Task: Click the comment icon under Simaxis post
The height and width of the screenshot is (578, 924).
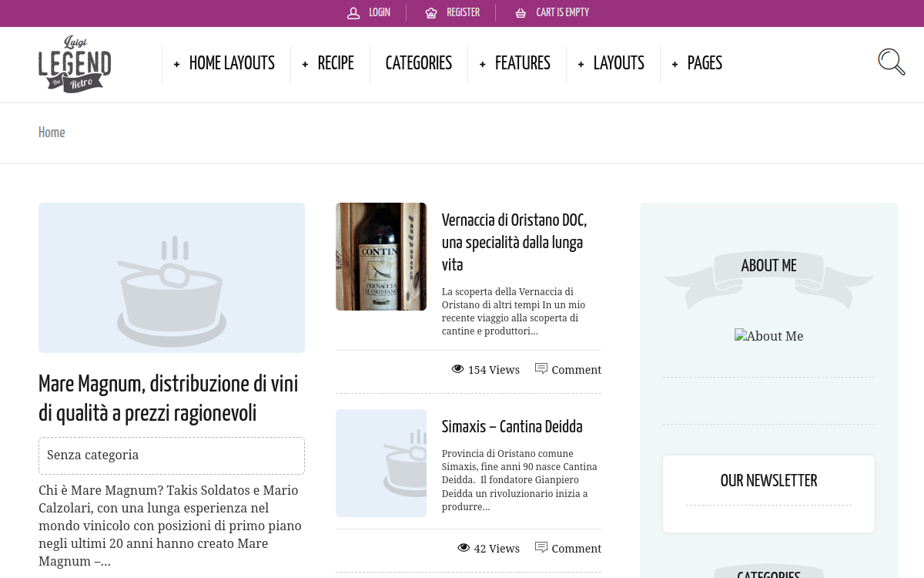Action: click(541, 548)
